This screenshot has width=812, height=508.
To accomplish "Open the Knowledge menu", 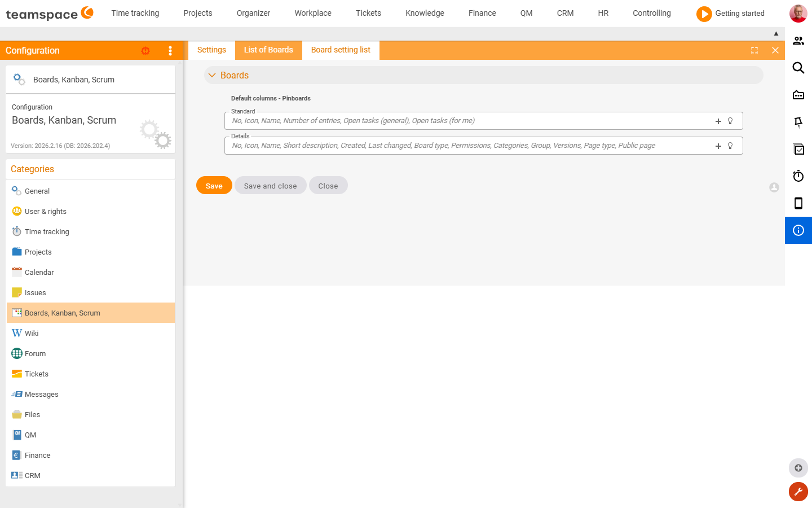I will coord(425,13).
